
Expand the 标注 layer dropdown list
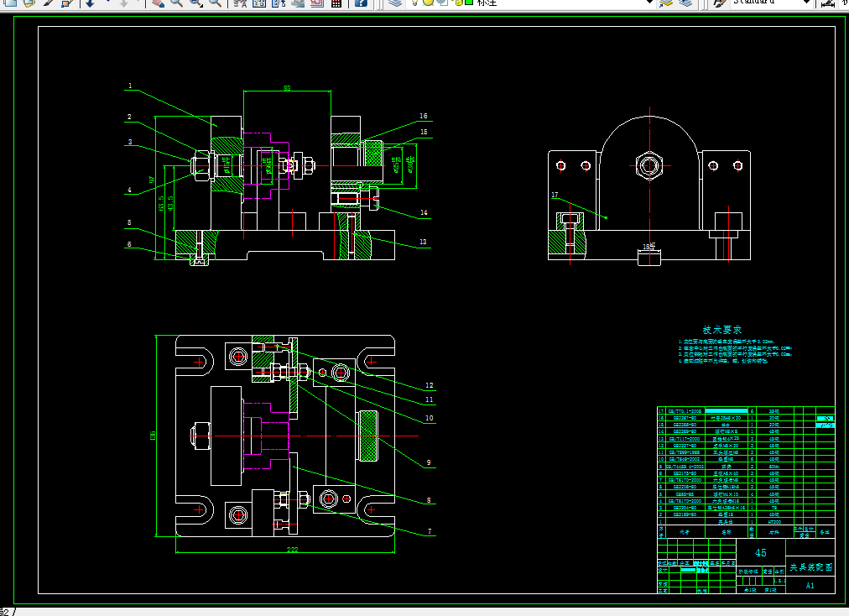[x=649, y=3]
